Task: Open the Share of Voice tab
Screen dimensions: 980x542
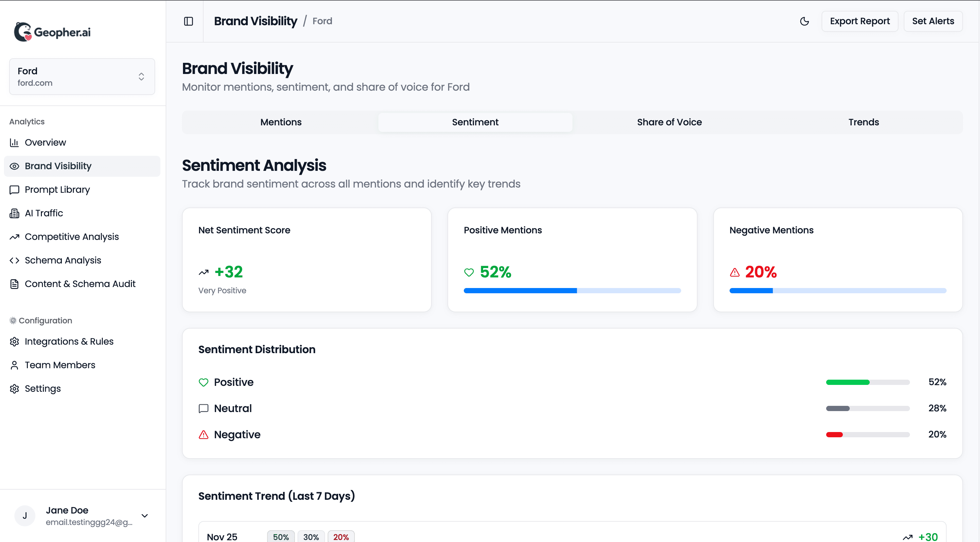Action: click(x=669, y=122)
